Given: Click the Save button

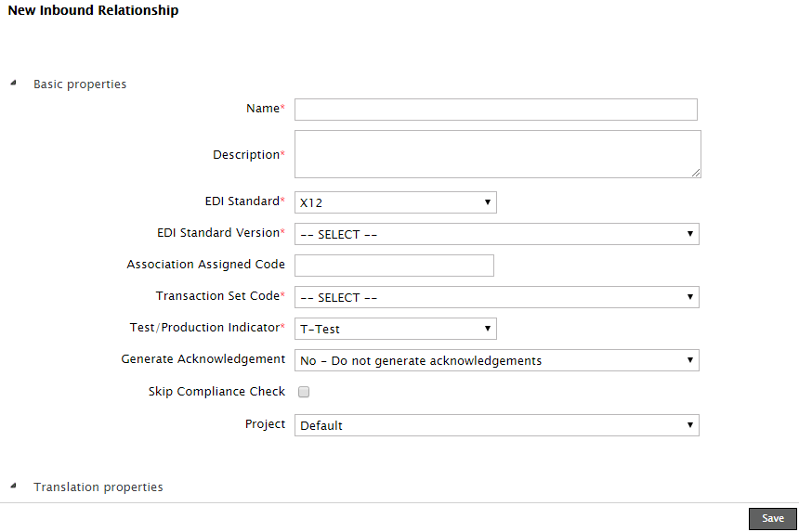Looking at the screenshot, I should (772, 519).
